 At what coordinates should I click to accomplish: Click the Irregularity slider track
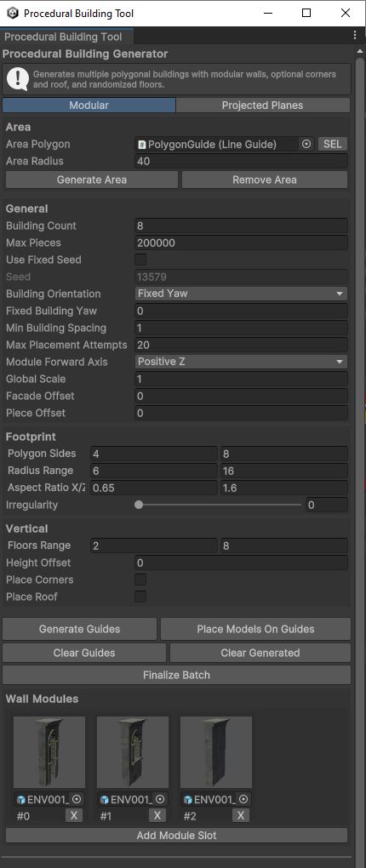[220, 505]
